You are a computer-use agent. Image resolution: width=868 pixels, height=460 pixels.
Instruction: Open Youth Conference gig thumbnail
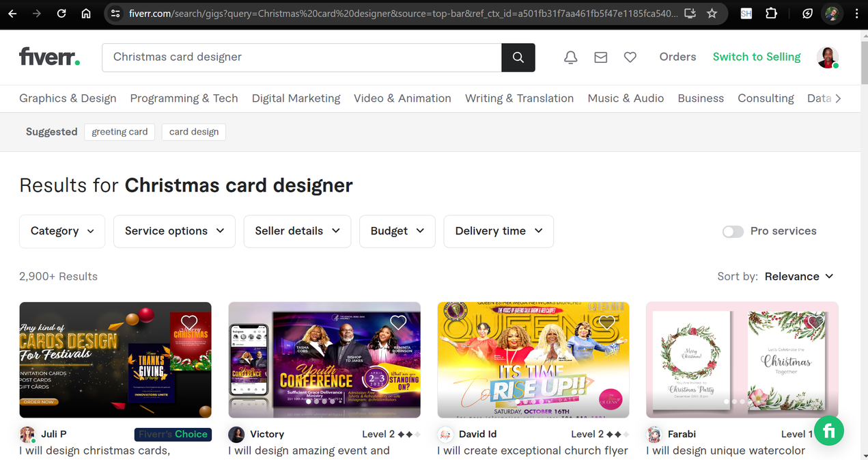pos(324,360)
